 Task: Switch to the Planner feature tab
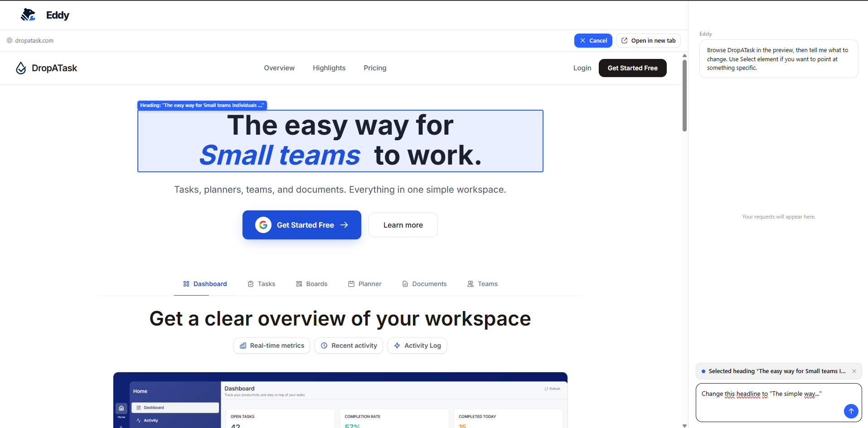coord(365,284)
